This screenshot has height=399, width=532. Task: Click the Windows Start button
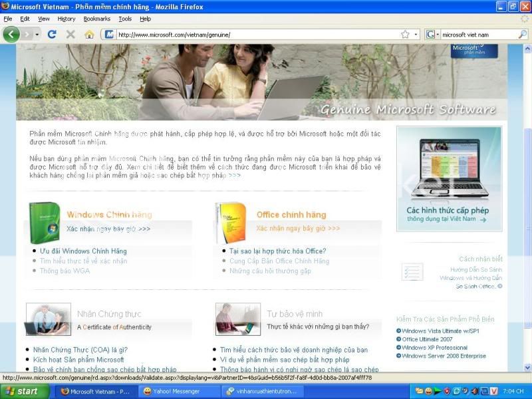pyautogui.click(x=25, y=392)
